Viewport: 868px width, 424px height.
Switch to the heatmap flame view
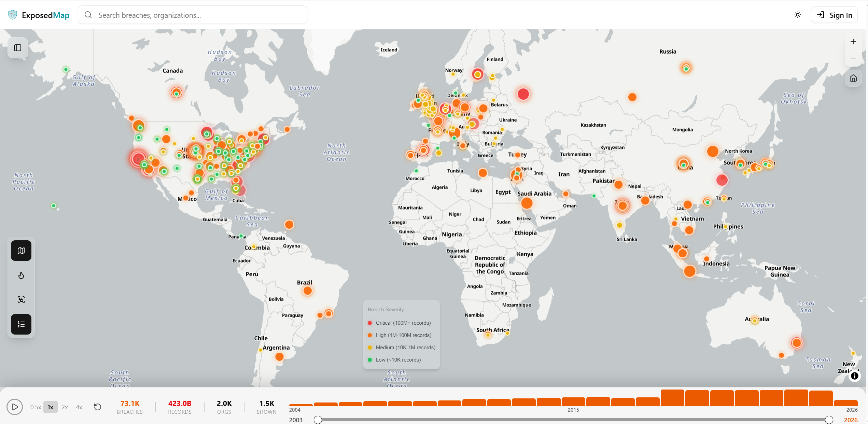point(21,275)
